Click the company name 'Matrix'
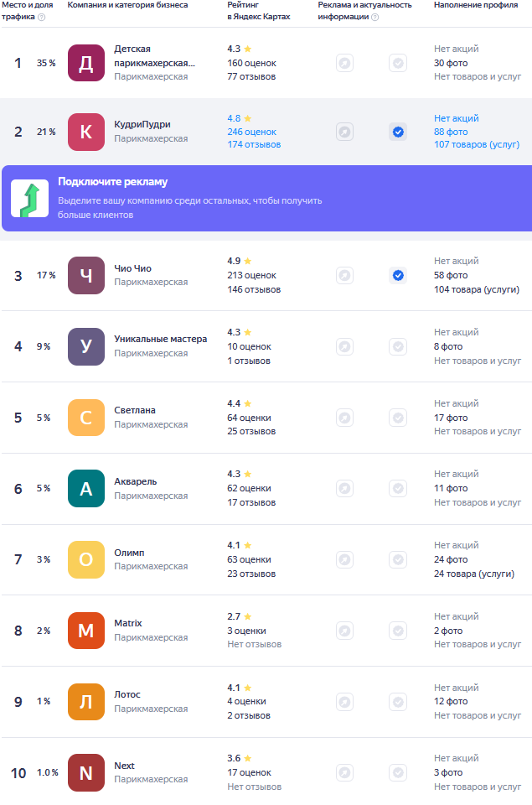This screenshot has height=805, width=532. point(127,623)
